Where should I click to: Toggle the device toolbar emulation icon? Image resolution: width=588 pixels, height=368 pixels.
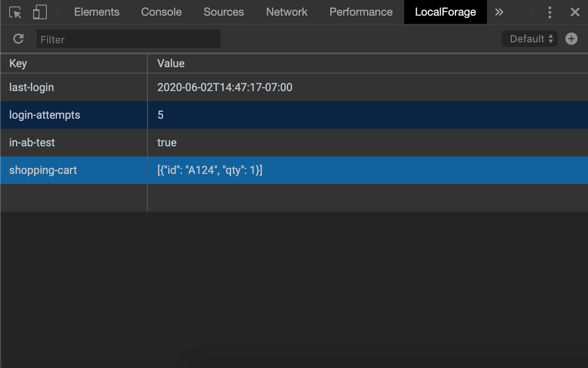[40, 12]
